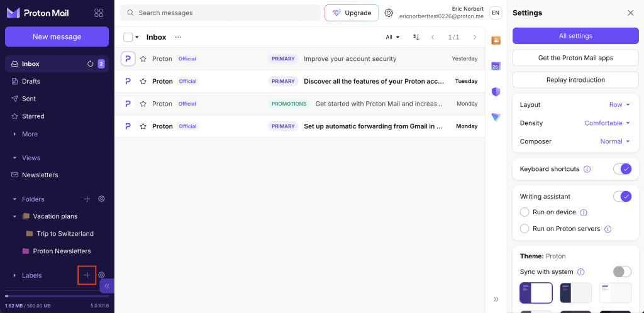Screen dimensions: 644x313
Task: Go to next page arrow
Action: 475,37
